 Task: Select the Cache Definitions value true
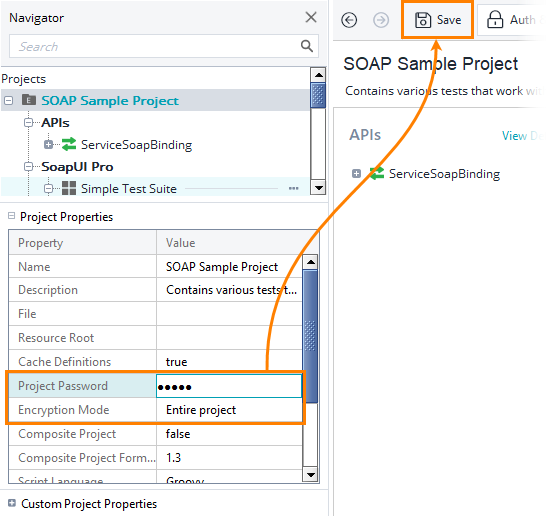pyautogui.click(x=230, y=361)
